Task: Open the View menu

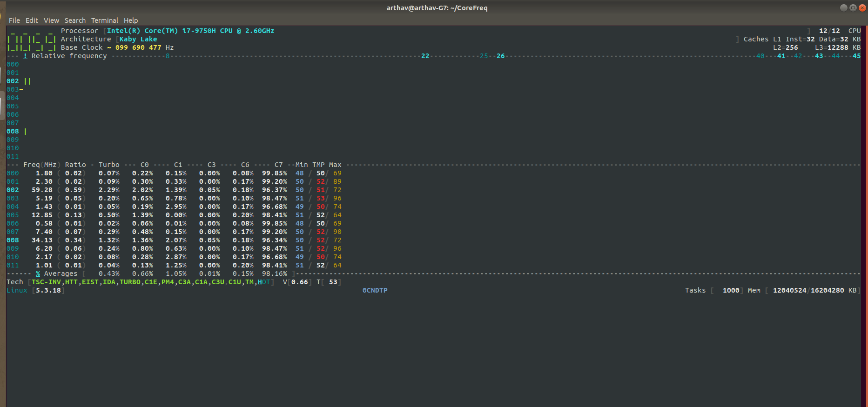Action: point(51,20)
